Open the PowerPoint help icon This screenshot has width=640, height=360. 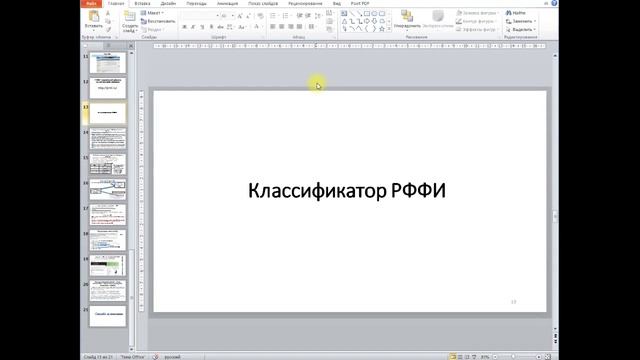pyautogui.click(x=554, y=3)
